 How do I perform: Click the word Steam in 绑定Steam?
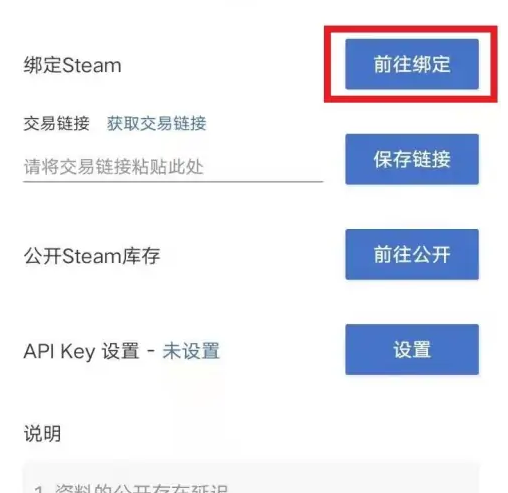[92, 65]
